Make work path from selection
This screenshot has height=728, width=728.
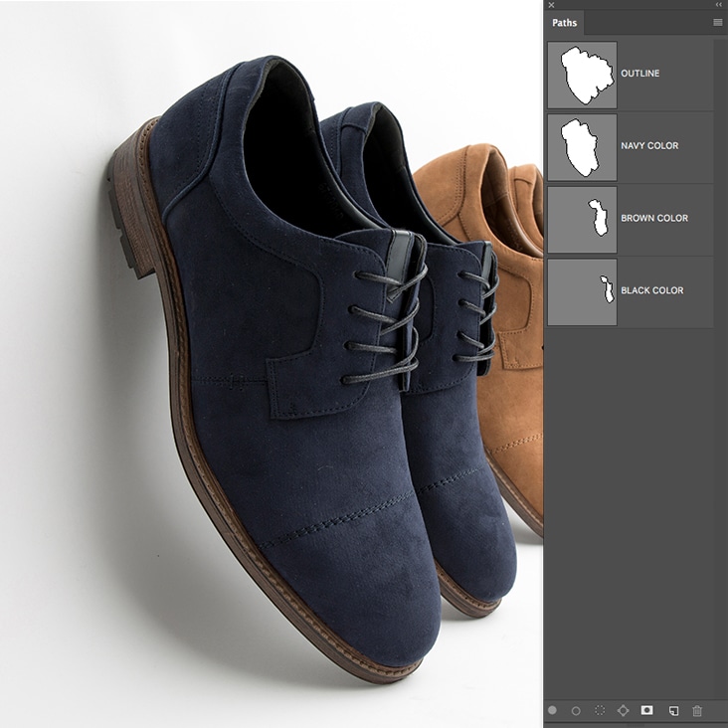[624, 711]
